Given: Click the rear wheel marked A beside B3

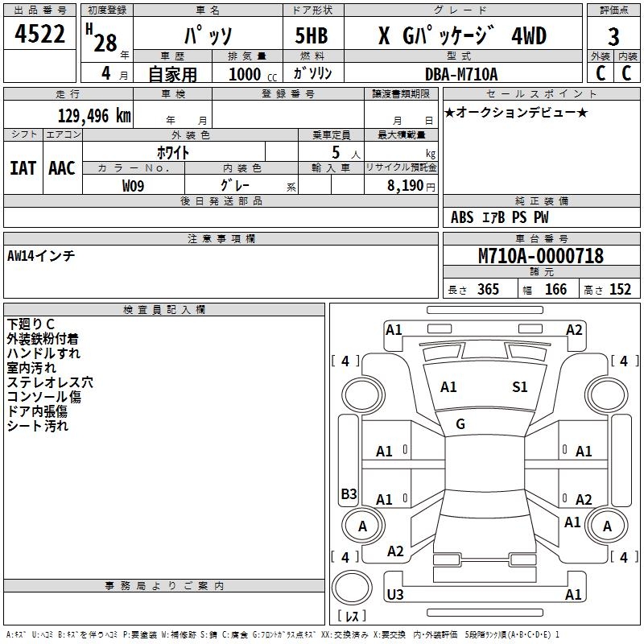Looking at the screenshot, I should (x=363, y=526).
